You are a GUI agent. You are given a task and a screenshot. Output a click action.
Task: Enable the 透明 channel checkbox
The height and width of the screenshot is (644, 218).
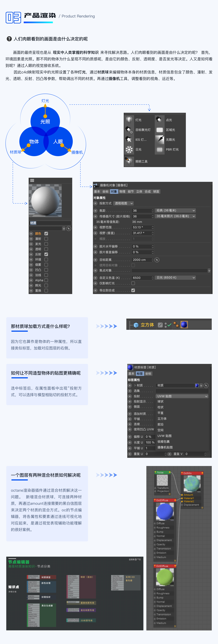click(46, 249)
